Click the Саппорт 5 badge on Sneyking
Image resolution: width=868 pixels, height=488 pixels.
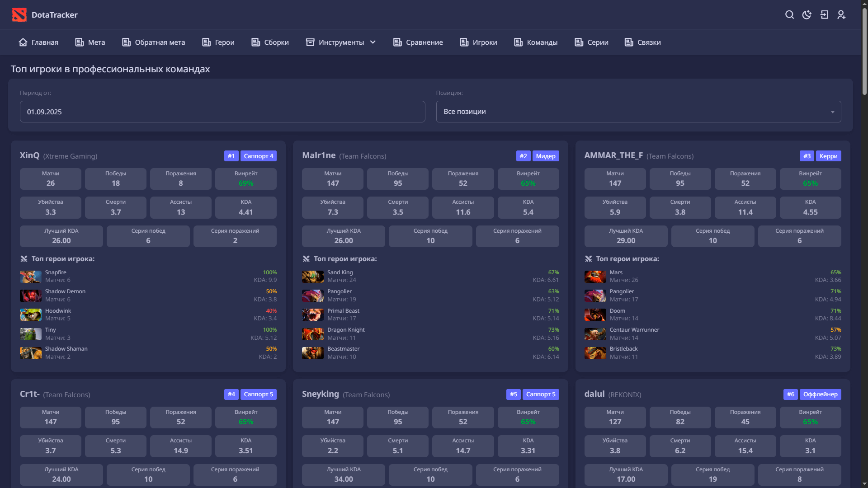tap(541, 394)
